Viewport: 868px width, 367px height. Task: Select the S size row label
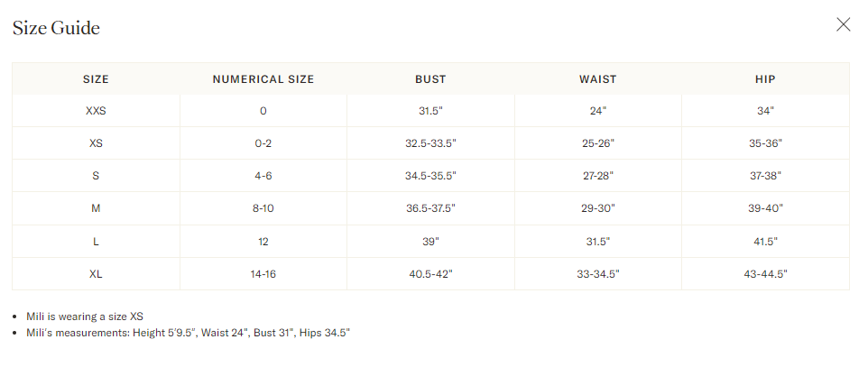click(96, 176)
